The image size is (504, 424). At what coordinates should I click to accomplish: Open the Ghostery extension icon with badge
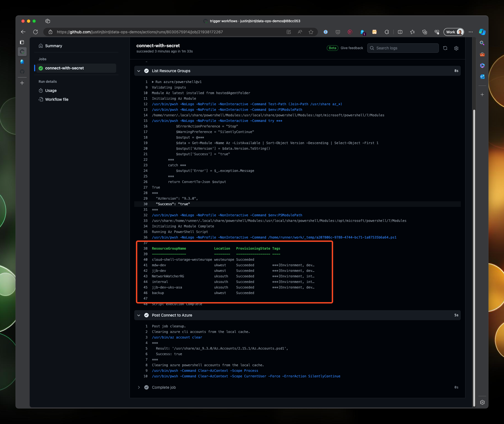point(363,32)
